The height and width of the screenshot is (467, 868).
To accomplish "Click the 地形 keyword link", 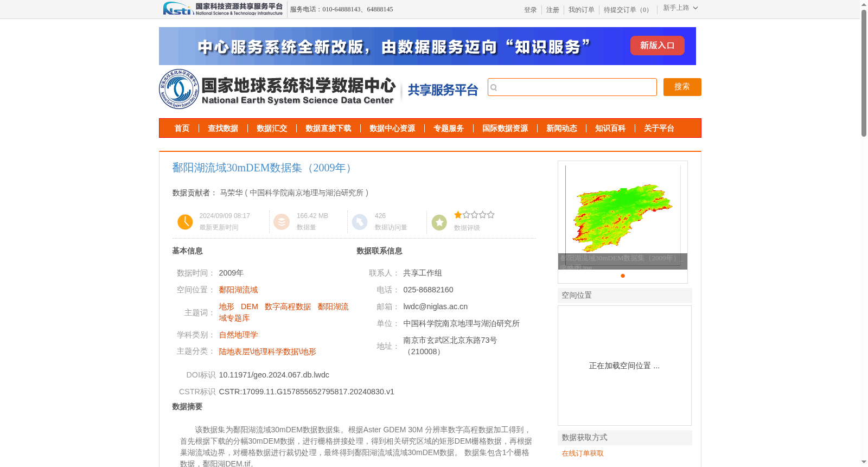I will coord(226,306).
